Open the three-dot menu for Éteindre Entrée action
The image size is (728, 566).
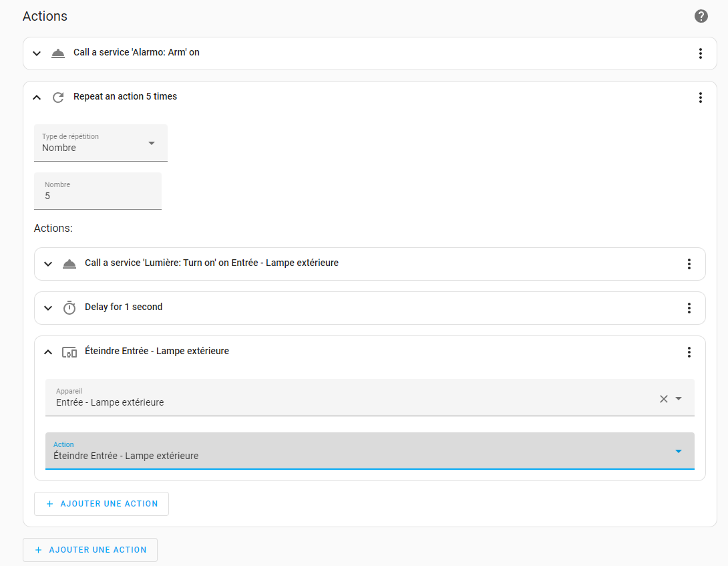point(689,352)
